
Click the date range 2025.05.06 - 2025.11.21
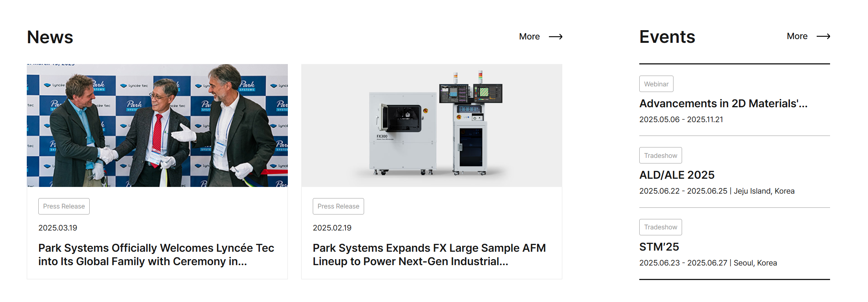pyautogui.click(x=681, y=120)
